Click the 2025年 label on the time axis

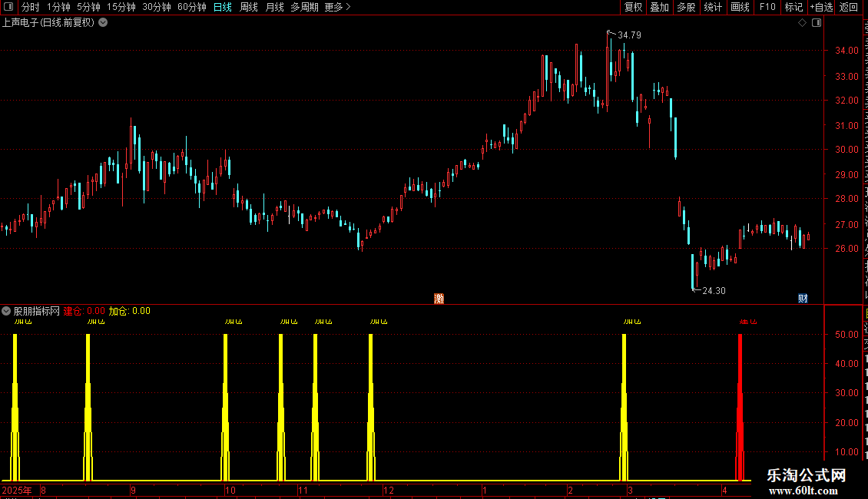pyautogui.click(x=17, y=490)
